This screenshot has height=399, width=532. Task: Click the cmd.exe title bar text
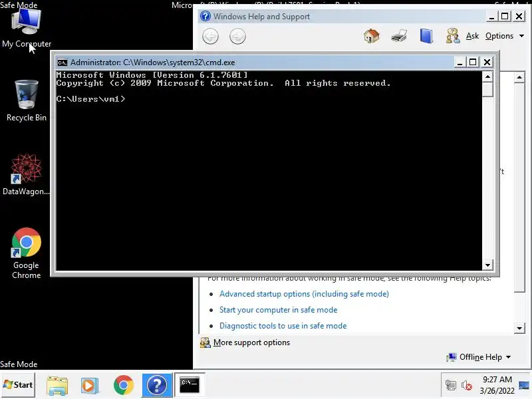pos(153,63)
